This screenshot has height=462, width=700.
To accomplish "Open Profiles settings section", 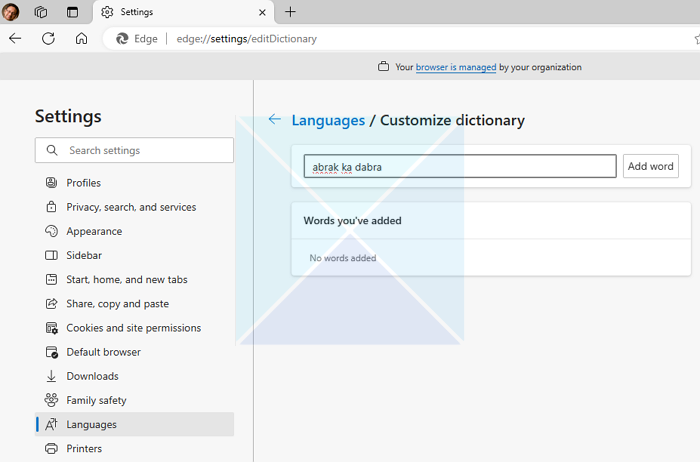I will (x=83, y=183).
